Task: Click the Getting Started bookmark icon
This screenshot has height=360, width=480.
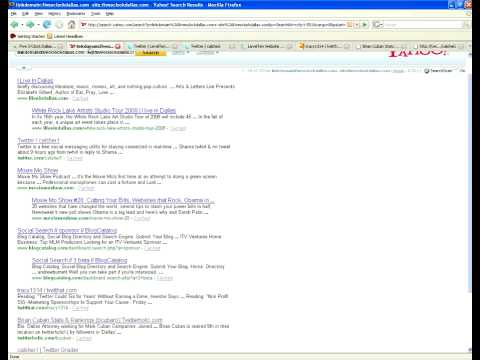Action: point(13,36)
